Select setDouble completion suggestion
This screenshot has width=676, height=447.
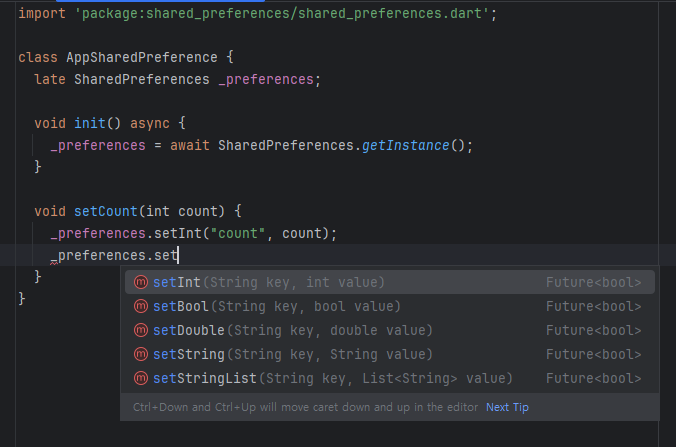click(x=390, y=331)
